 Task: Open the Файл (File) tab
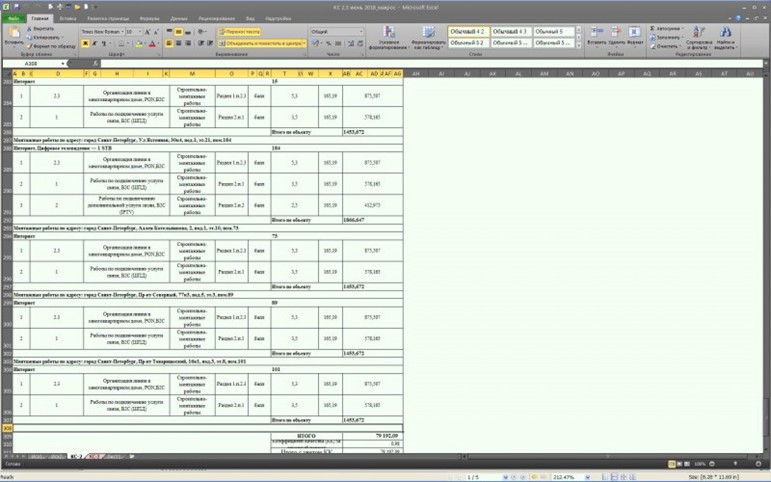(13, 18)
